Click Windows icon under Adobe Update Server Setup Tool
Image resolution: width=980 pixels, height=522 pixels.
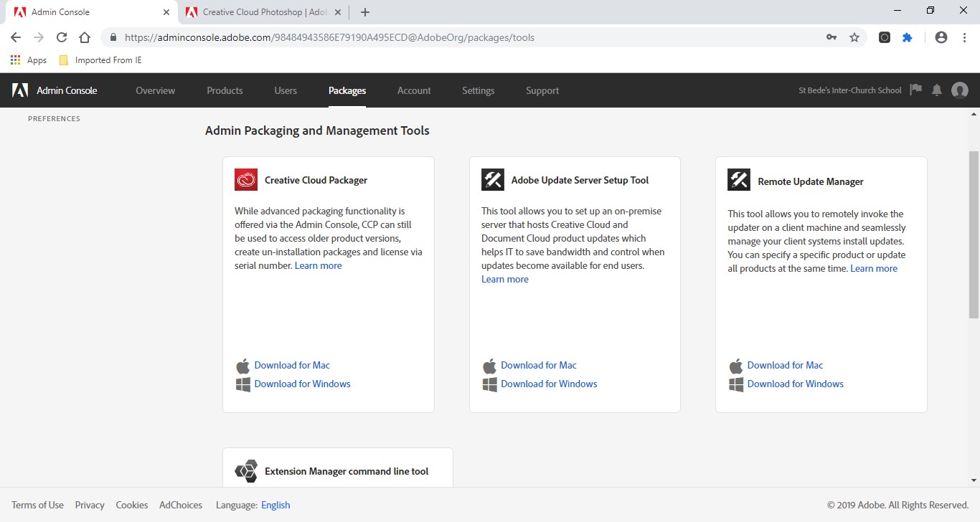[490, 384]
